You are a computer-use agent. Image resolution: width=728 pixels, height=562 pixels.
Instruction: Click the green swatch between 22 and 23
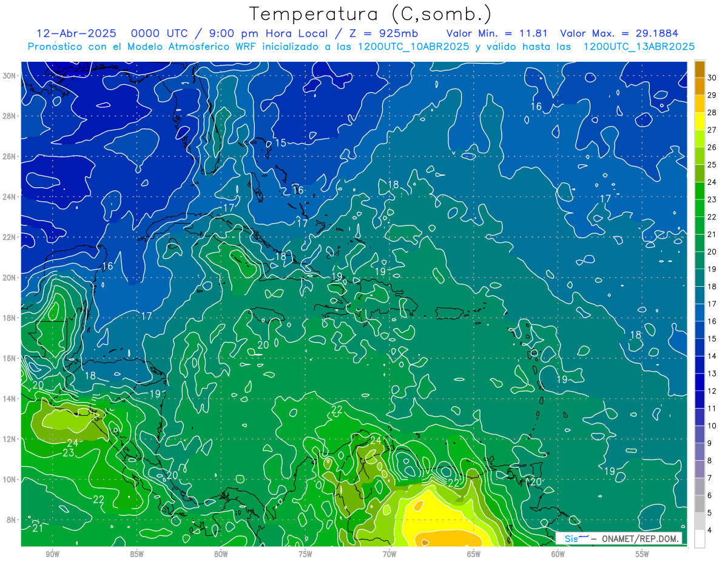[700, 208]
